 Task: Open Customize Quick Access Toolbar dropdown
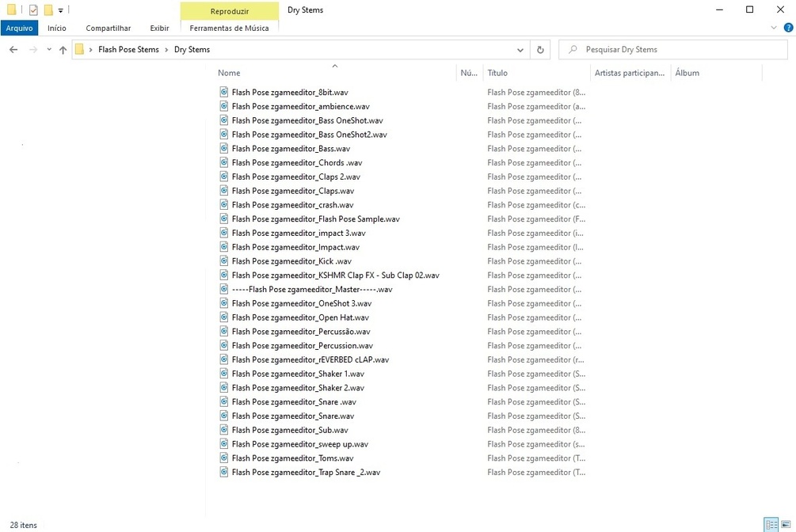60,10
